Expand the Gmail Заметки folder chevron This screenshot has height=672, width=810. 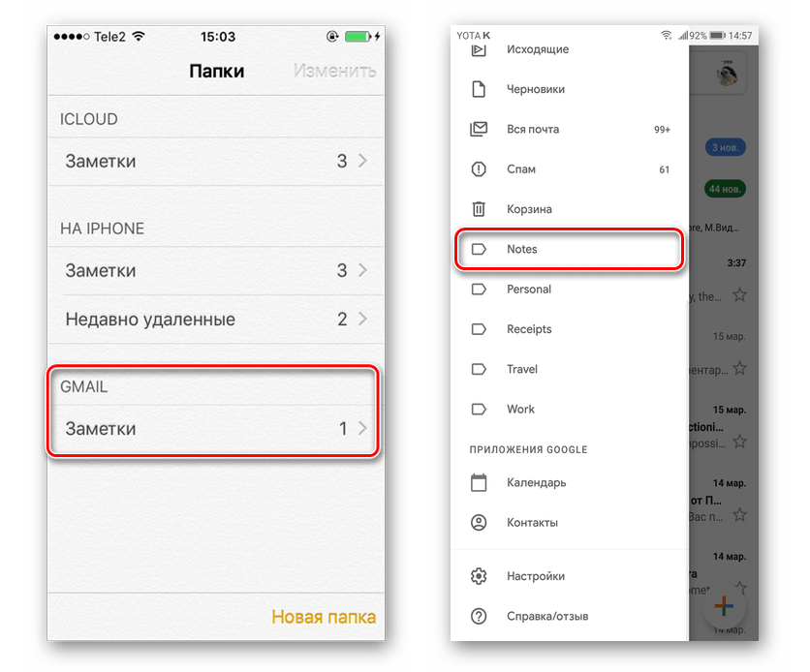coord(363,428)
